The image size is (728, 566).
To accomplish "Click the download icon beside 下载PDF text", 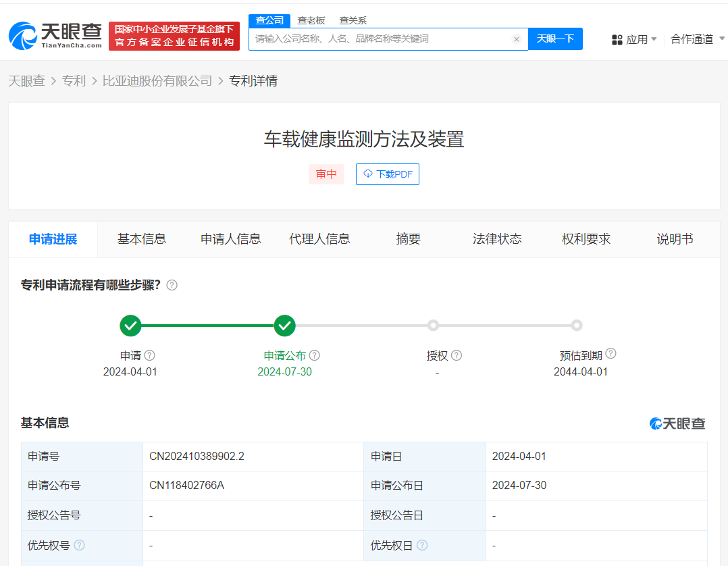I will [x=368, y=174].
